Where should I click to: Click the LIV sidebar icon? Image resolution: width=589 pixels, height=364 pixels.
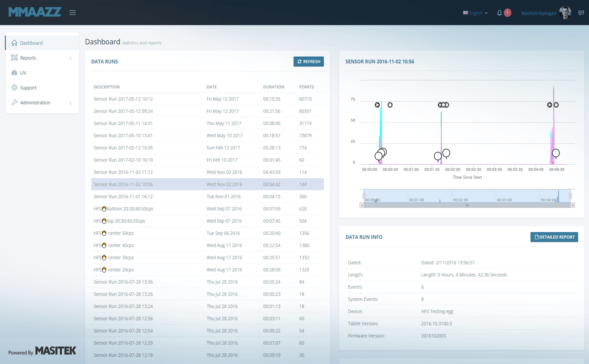(x=15, y=73)
